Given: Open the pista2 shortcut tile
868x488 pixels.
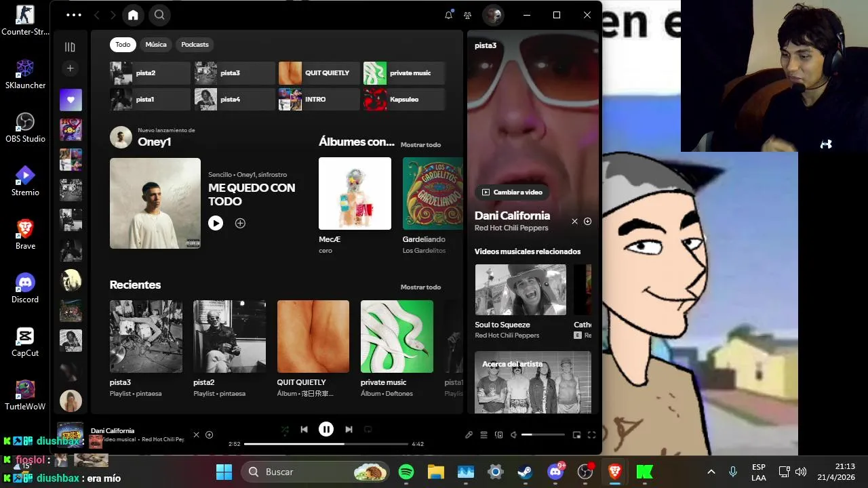Looking at the screenshot, I should tap(150, 73).
